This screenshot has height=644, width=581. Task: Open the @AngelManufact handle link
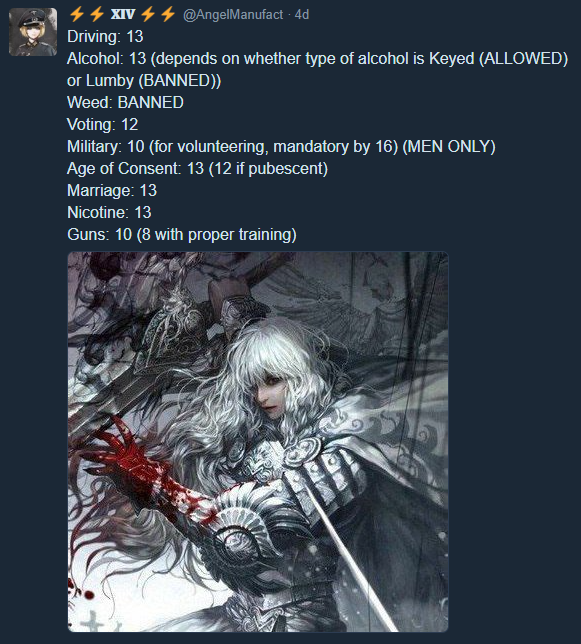click(233, 15)
